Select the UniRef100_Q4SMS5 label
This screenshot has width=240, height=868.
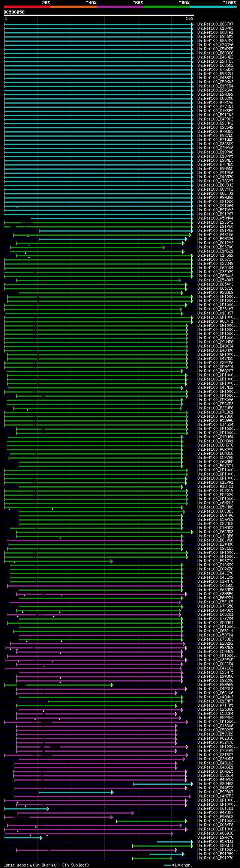[x=215, y=359]
